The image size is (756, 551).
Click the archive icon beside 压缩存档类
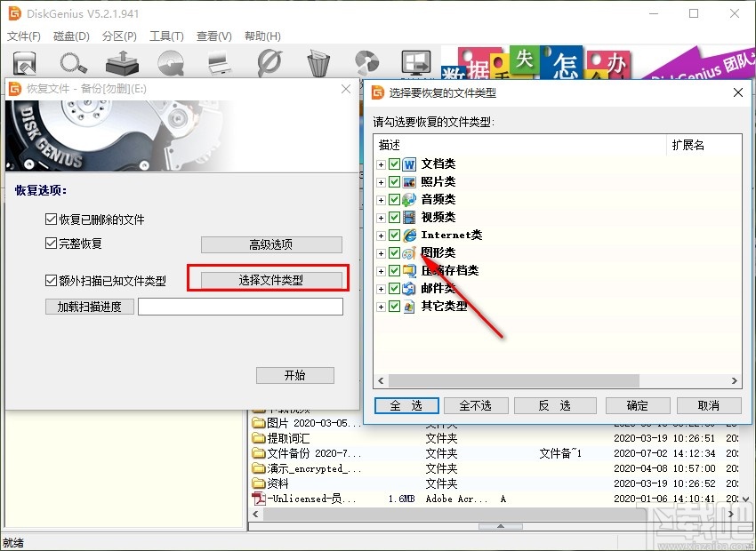(409, 271)
